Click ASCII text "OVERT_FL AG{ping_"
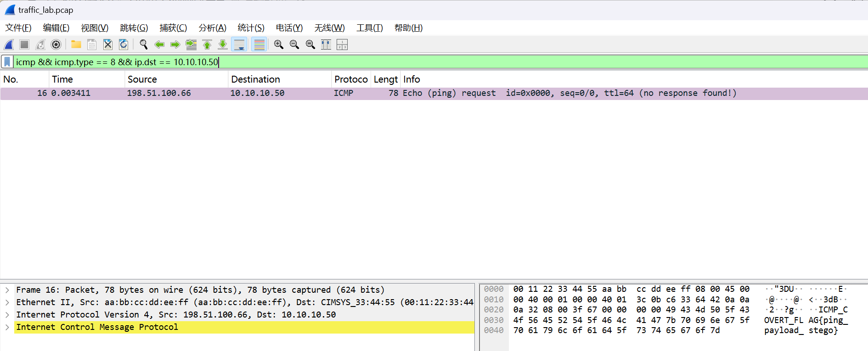Viewport: 868px width, 351px height. [x=806, y=320]
